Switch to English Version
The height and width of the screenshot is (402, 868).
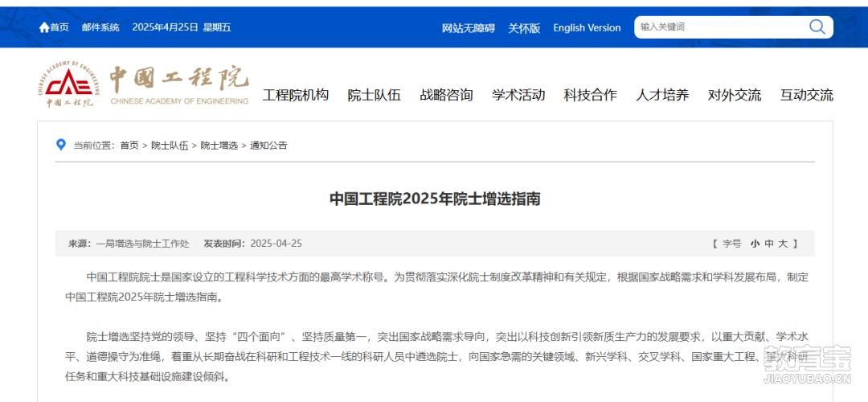tap(587, 28)
